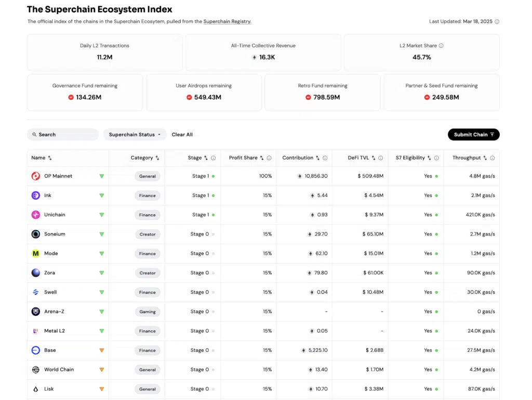Click the General tag in OP Mainnet row
The height and width of the screenshot is (400, 532).
coord(147,176)
